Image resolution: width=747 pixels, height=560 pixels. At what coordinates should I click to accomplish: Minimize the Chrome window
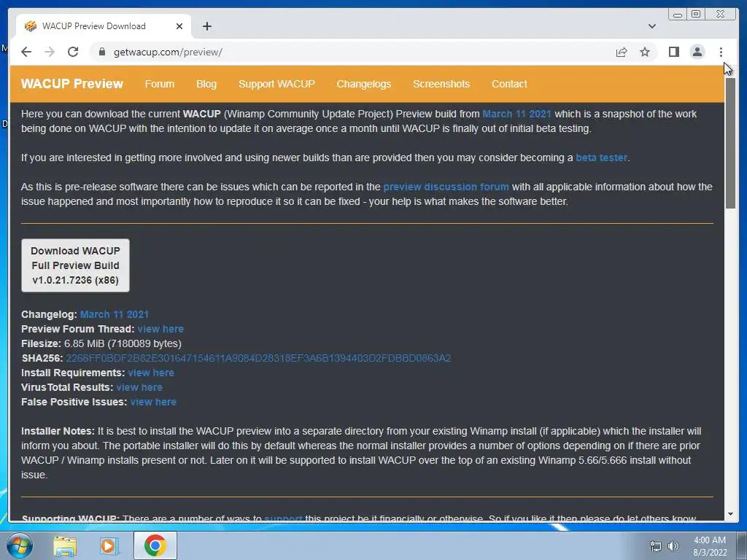tap(677, 15)
